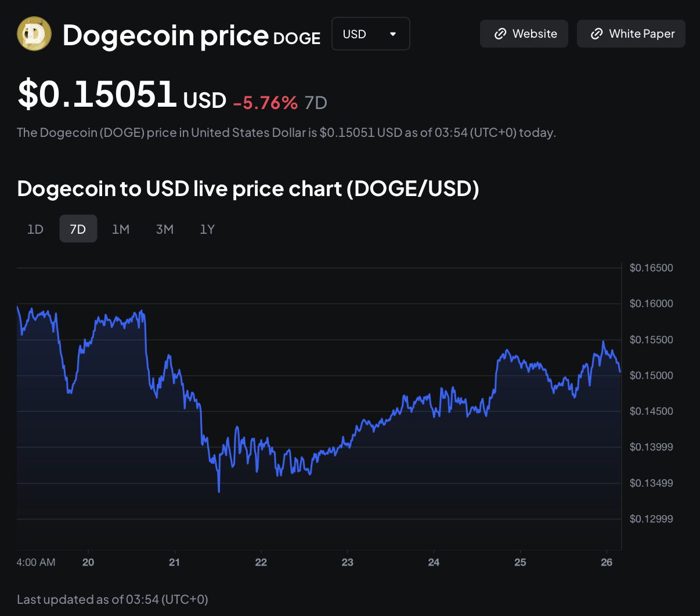
Task: Click the date 22 on chart axis
Action: click(x=261, y=562)
